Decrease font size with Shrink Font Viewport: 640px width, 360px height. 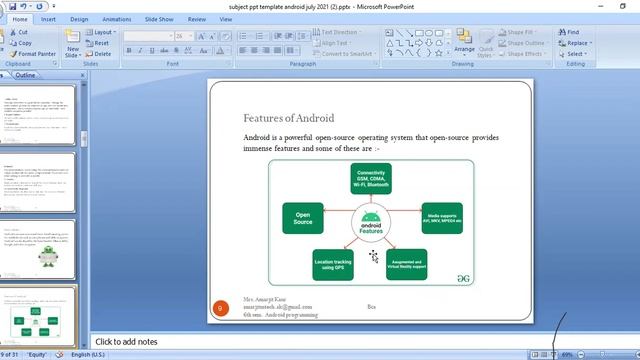point(212,36)
